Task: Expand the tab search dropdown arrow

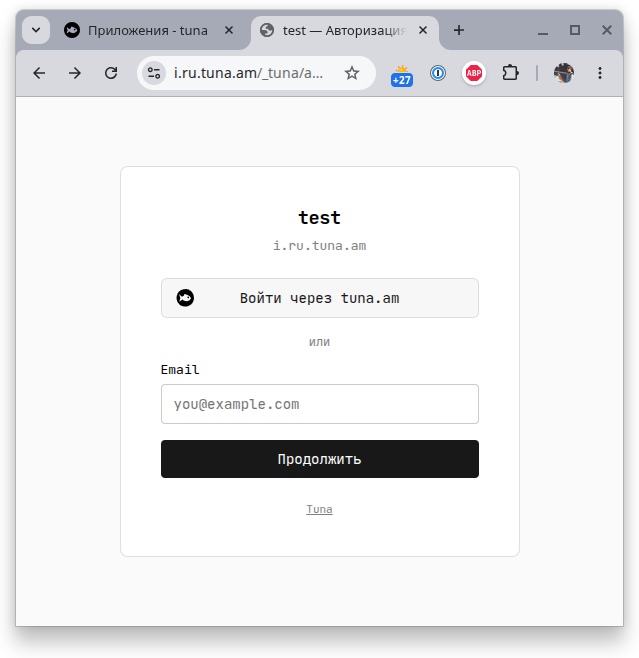Action: tap(36, 30)
